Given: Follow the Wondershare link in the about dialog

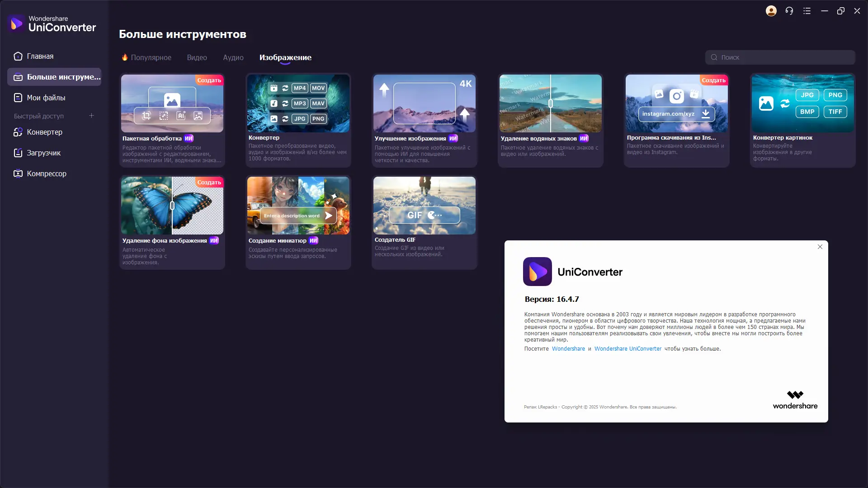Looking at the screenshot, I should point(568,349).
